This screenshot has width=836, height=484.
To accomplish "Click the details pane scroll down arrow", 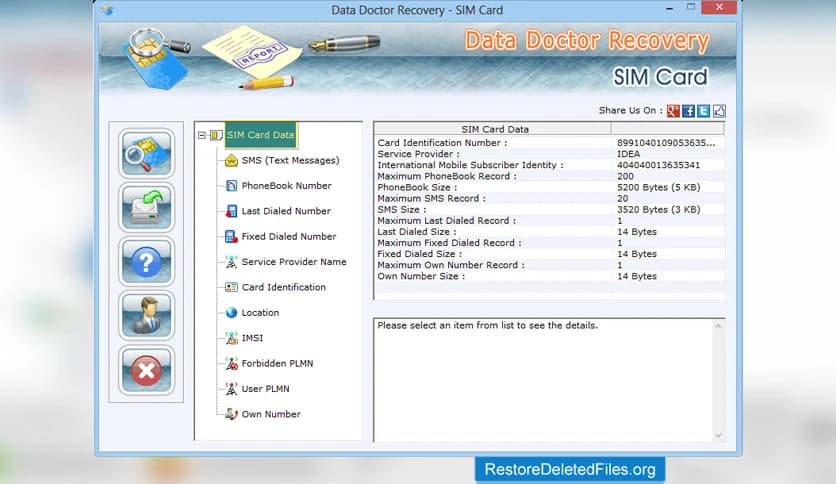I will [x=718, y=435].
